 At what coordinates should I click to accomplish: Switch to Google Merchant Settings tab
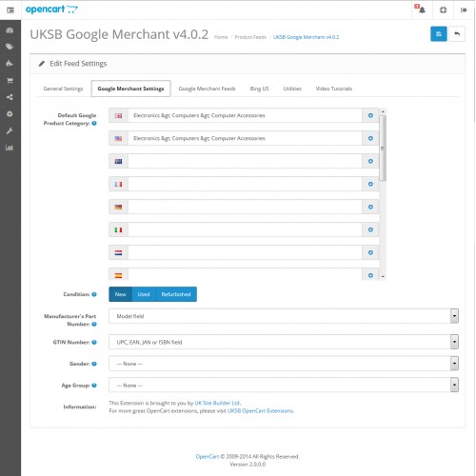(x=130, y=89)
